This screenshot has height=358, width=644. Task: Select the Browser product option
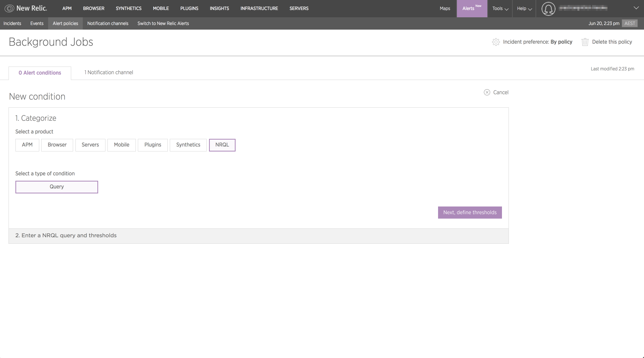[x=57, y=145]
